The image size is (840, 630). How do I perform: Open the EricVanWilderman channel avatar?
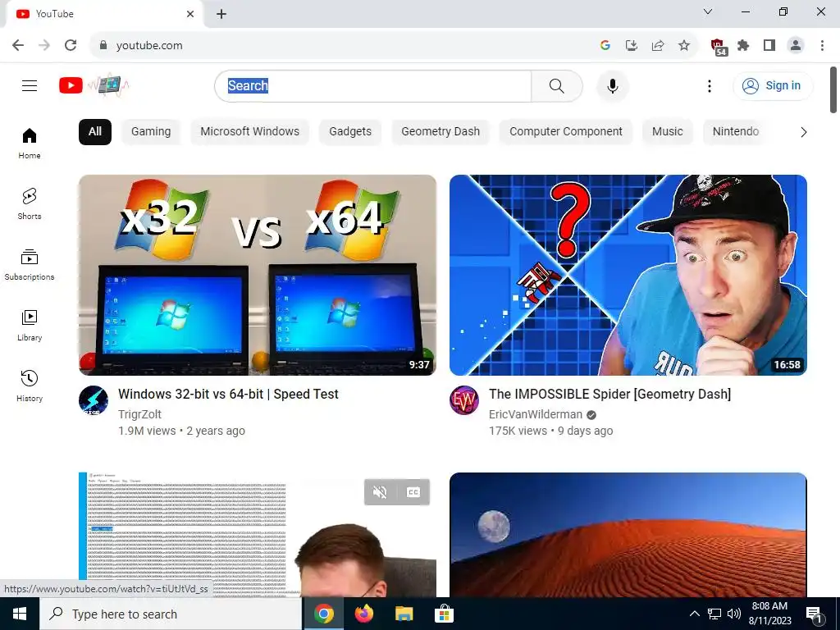coord(464,400)
